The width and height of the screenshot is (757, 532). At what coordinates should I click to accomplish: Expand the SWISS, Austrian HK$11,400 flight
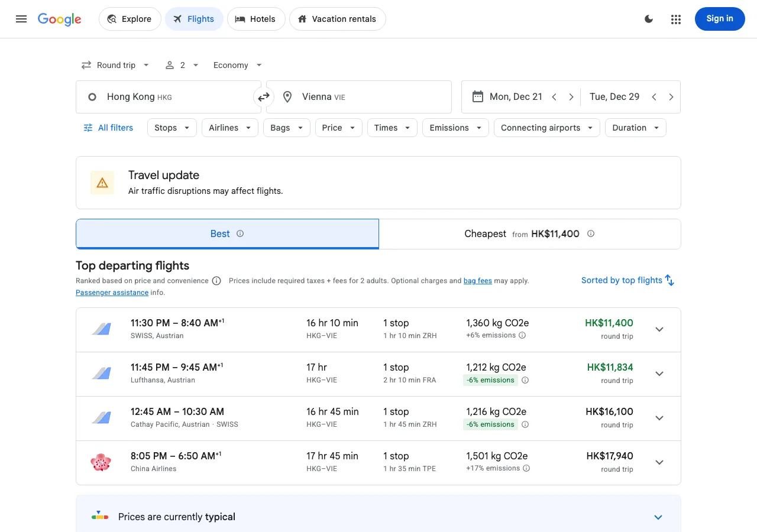tap(659, 329)
